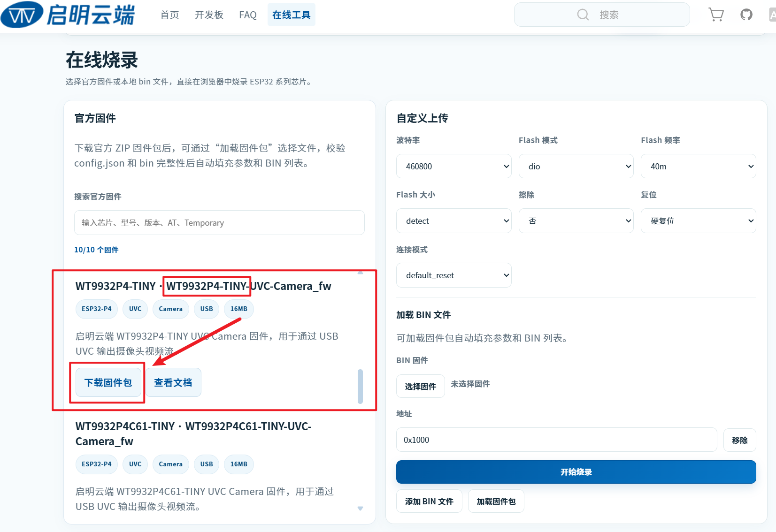Click the 移除 button
The image size is (776, 532).
[x=739, y=440]
